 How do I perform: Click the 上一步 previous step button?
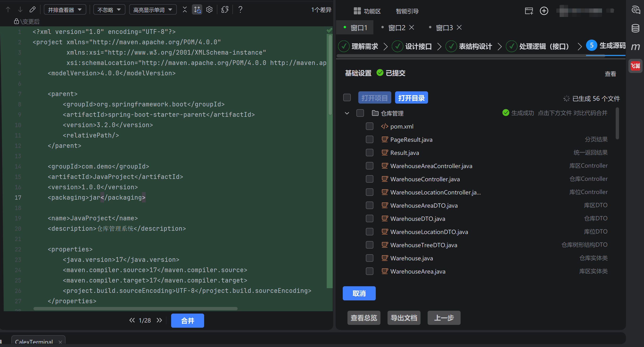coord(444,318)
